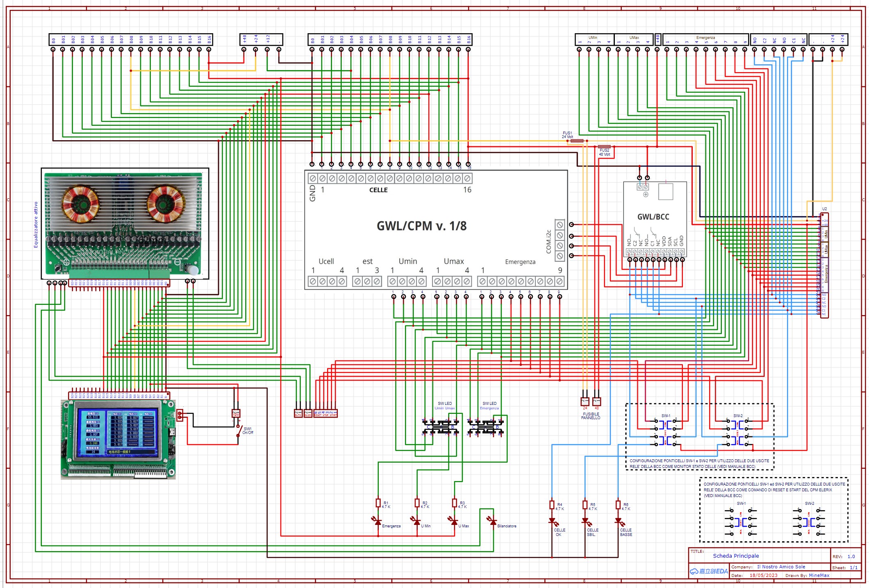869x588 pixels.
Task: Select the GWL/BCC module block
Action: point(655,219)
